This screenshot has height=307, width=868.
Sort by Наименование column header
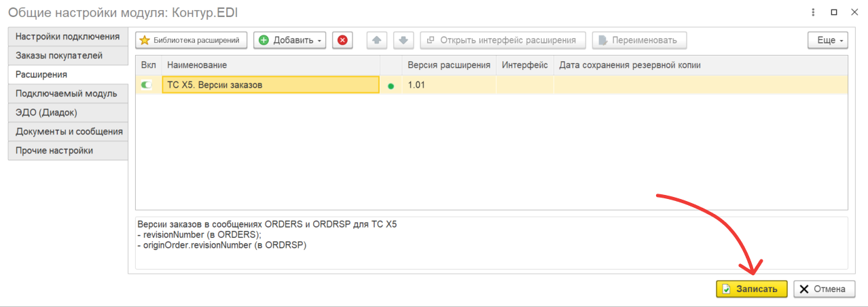pos(270,65)
